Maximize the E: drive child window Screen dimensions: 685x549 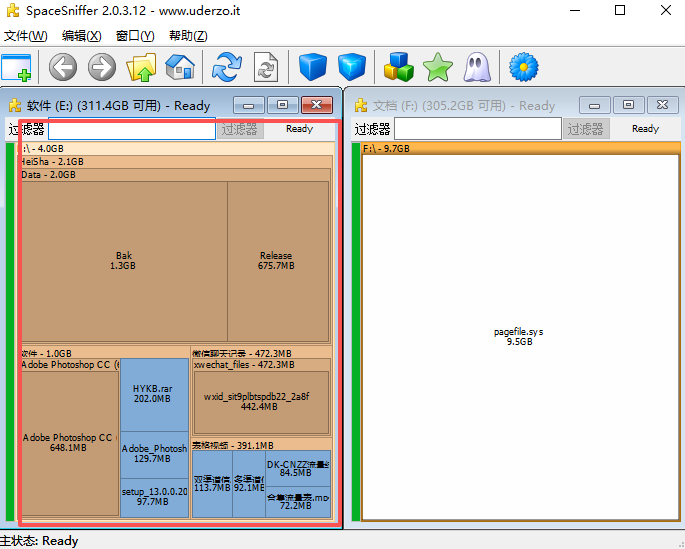coord(283,105)
